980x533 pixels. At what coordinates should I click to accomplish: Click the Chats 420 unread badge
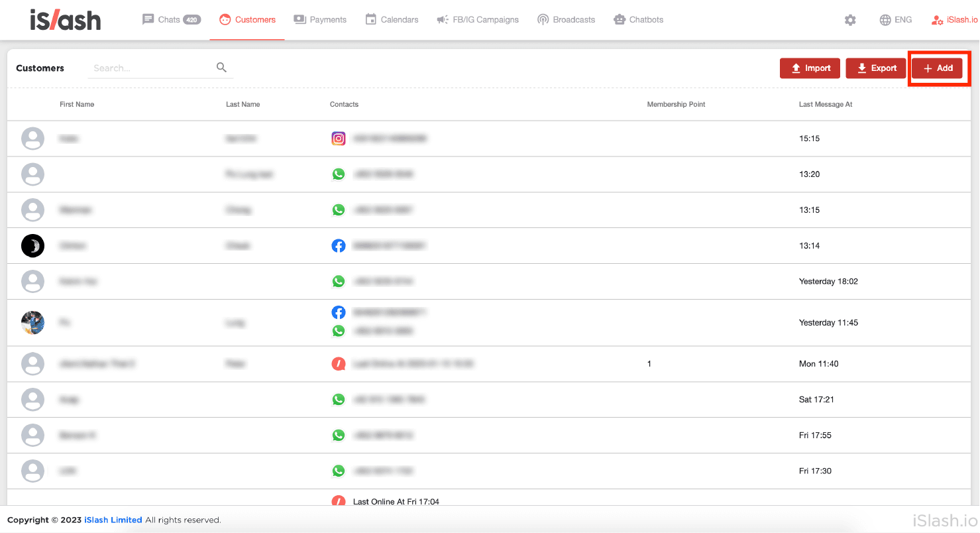(192, 20)
